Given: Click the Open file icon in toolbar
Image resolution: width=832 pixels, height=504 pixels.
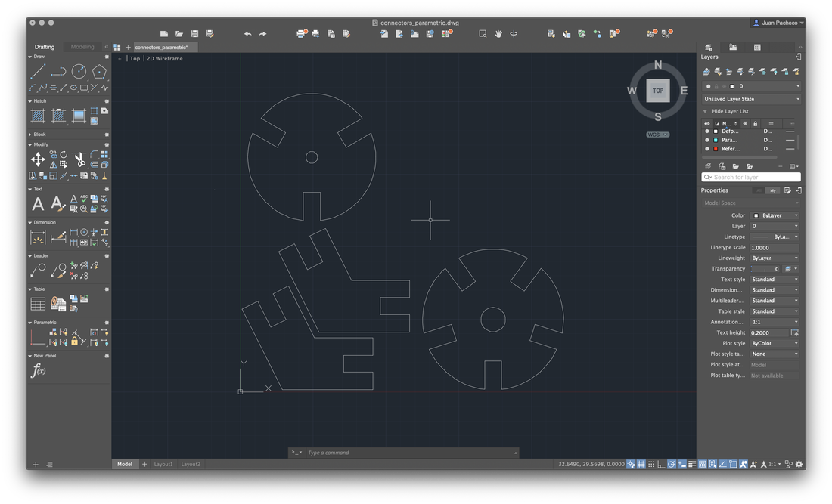Looking at the screenshot, I should pyautogui.click(x=179, y=34).
